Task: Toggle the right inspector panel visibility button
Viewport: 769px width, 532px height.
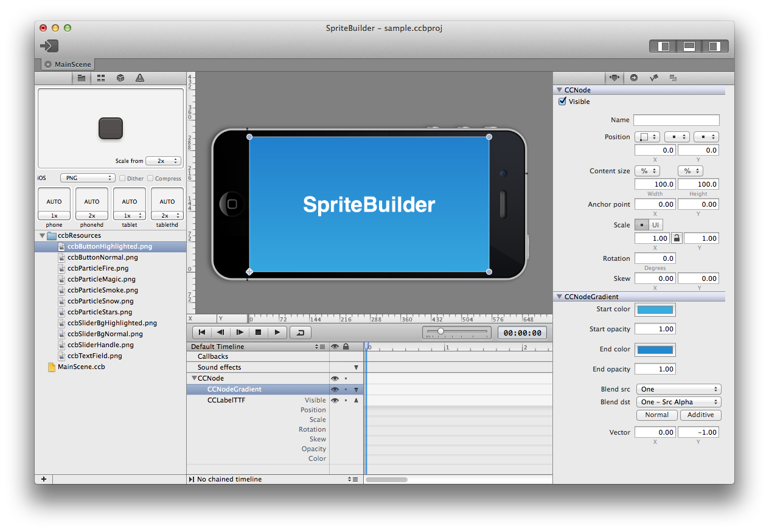Action: point(715,46)
